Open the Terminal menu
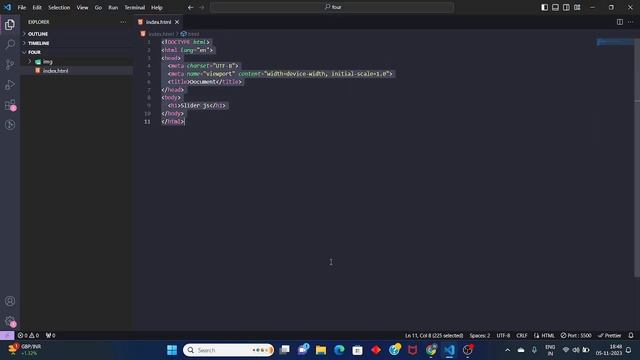 pos(135,7)
